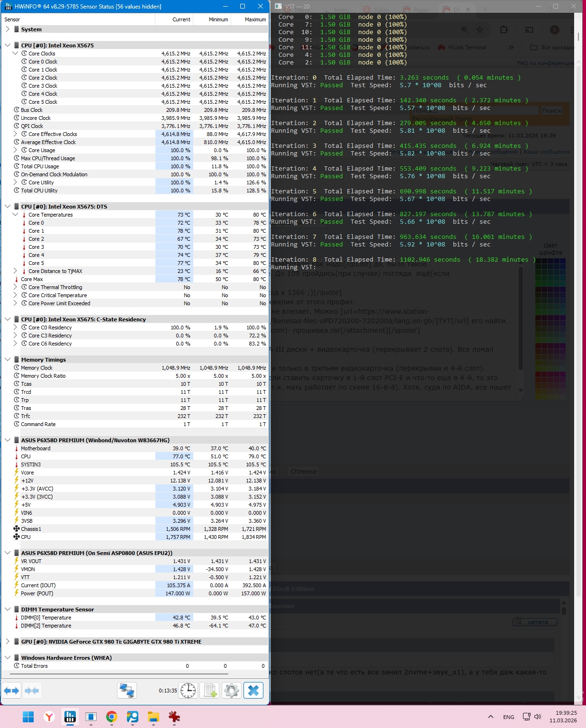This screenshot has height=728, width=586.
Task: Reset min/max values via the clock icon
Action: coord(188,691)
